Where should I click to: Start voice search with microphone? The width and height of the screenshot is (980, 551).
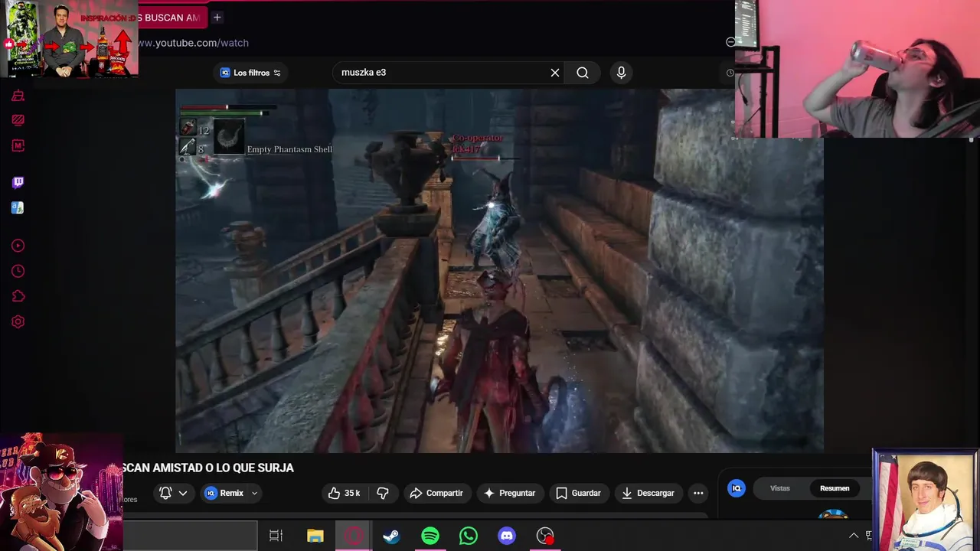[621, 73]
